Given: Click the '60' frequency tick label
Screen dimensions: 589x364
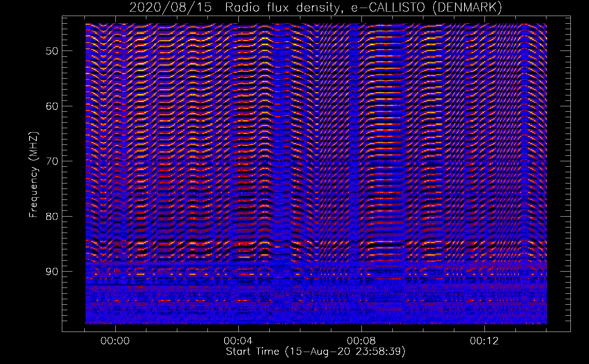Looking at the screenshot, I should pyautogui.click(x=52, y=106).
